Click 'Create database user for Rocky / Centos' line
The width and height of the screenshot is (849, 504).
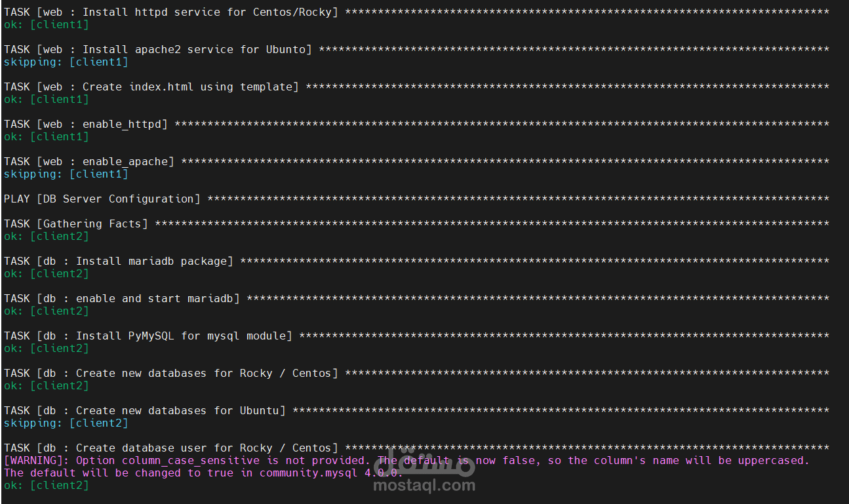click(x=416, y=448)
